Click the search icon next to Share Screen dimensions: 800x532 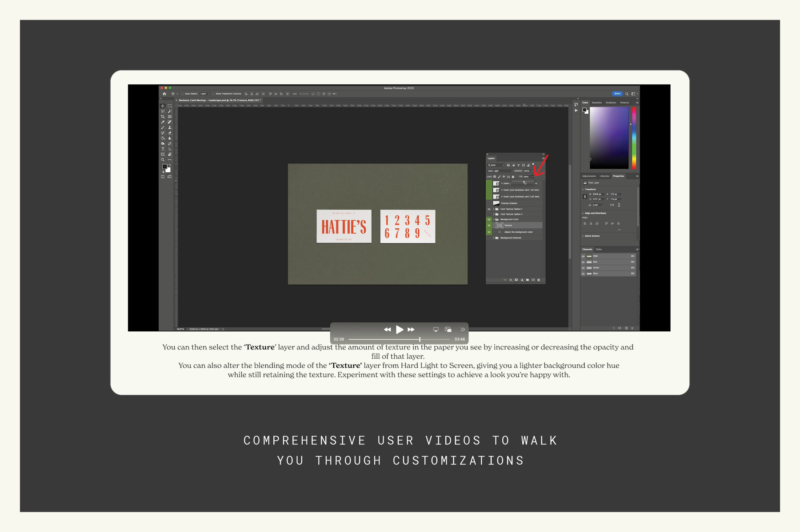click(627, 94)
